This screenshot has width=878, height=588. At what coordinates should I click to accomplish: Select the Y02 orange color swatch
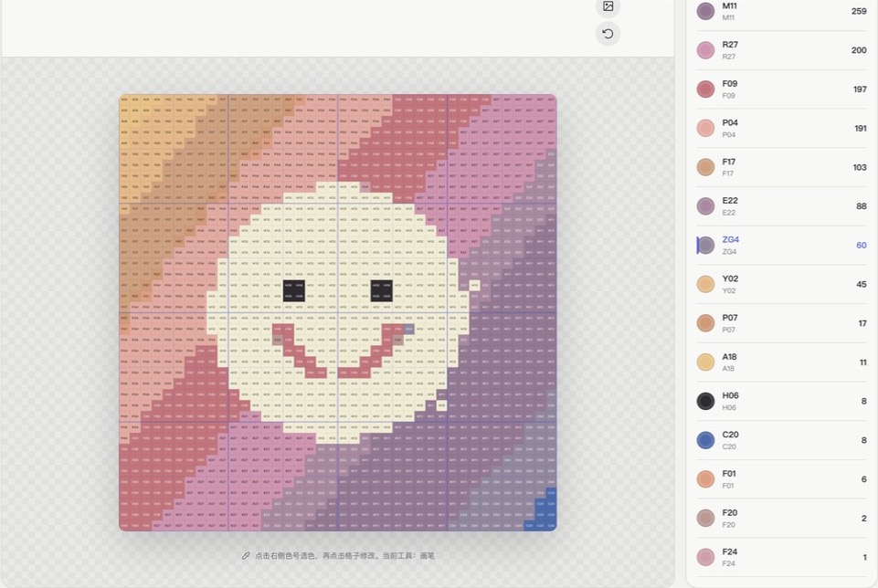pyautogui.click(x=705, y=284)
